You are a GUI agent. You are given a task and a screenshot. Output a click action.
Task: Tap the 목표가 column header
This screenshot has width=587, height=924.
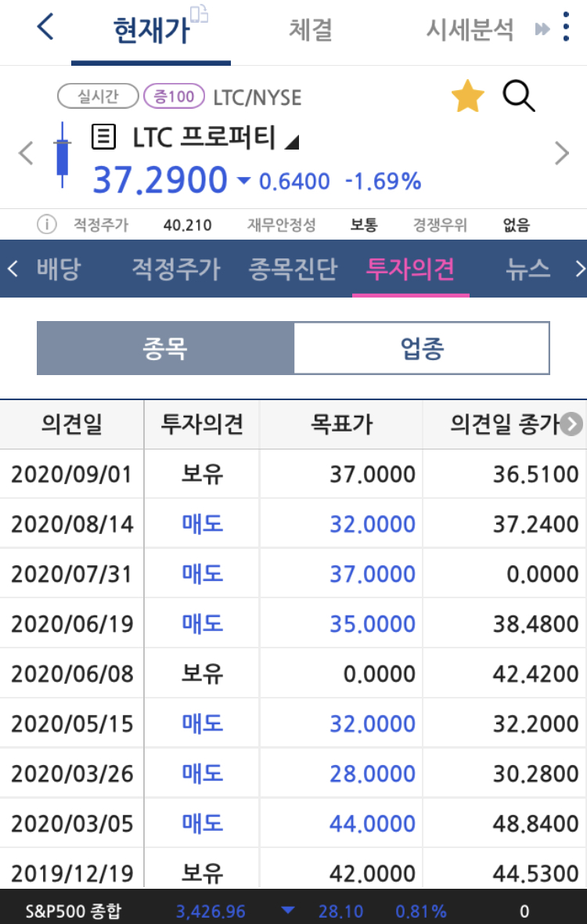[341, 424]
